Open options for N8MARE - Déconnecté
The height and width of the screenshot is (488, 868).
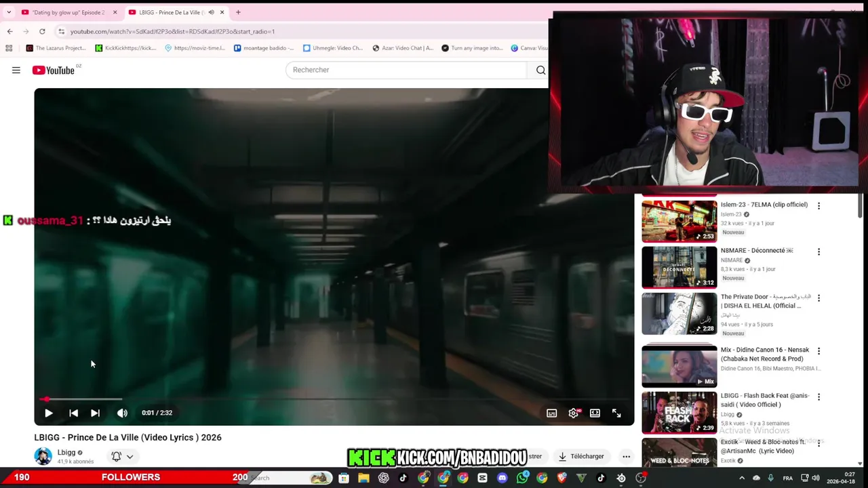pyautogui.click(x=818, y=252)
